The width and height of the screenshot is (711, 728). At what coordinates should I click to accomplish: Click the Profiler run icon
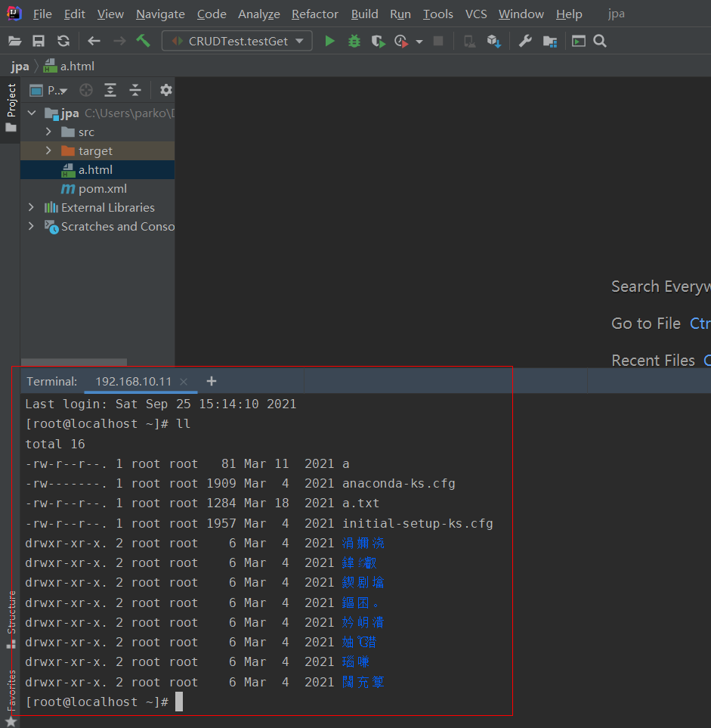coord(401,42)
